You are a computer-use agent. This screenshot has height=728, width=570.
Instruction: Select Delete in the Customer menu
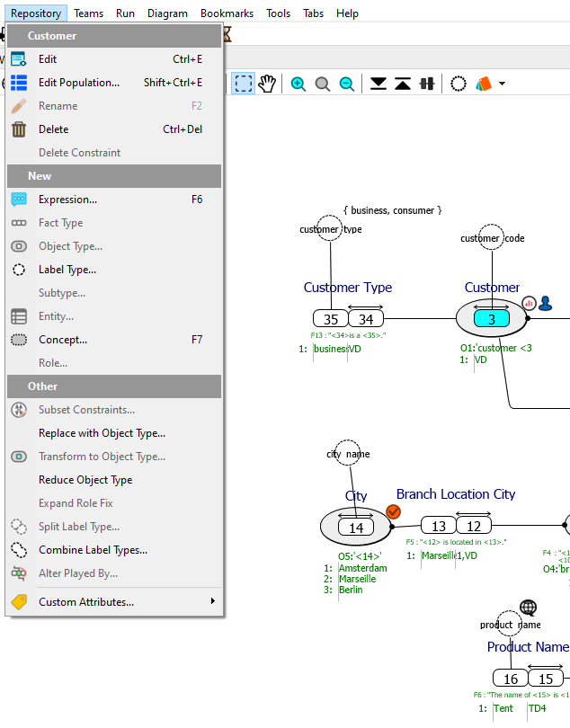point(53,129)
